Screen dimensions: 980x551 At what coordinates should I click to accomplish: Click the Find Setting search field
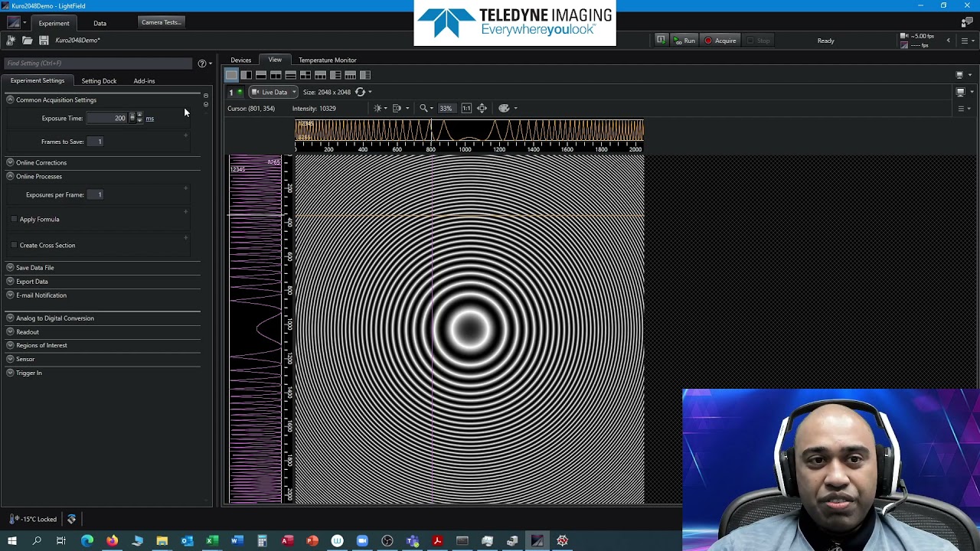tap(97, 64)
